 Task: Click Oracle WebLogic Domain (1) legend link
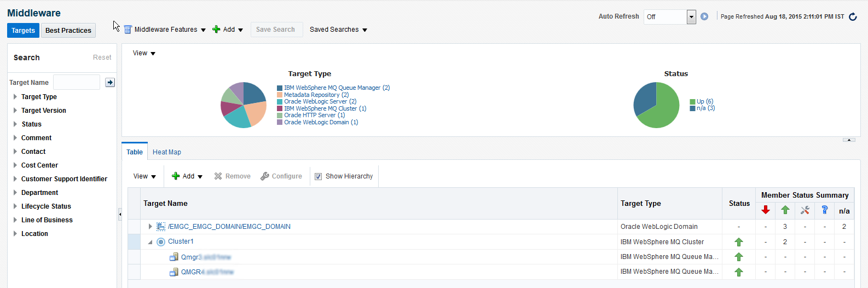coord(321,122)
